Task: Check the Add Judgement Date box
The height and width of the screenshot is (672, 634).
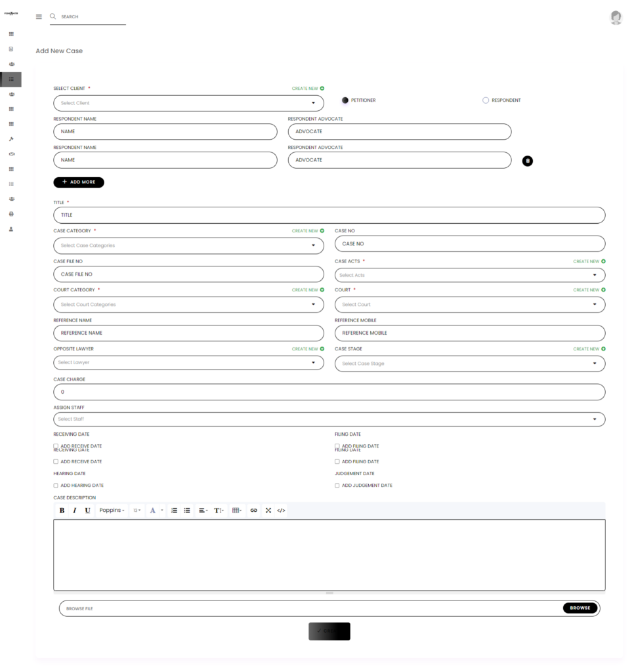Action: [x=337, y=486]
